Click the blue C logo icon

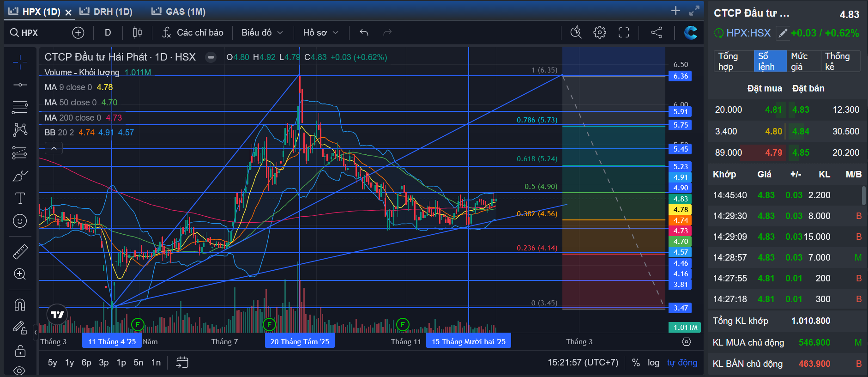[691, 32]
